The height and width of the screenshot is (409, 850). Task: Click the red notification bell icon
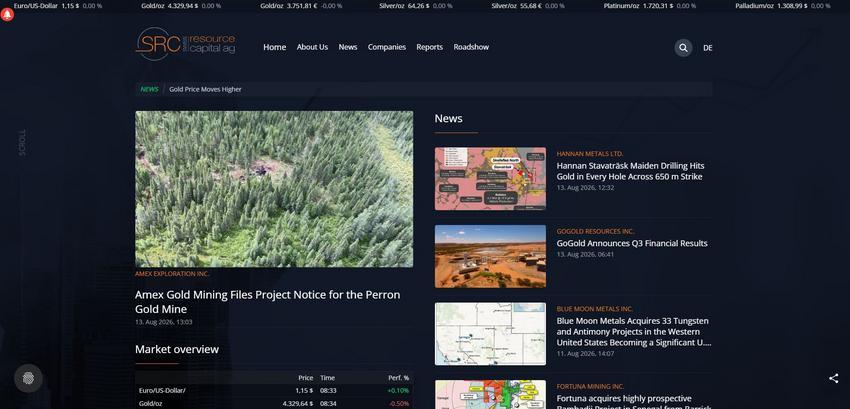point(7,15)
